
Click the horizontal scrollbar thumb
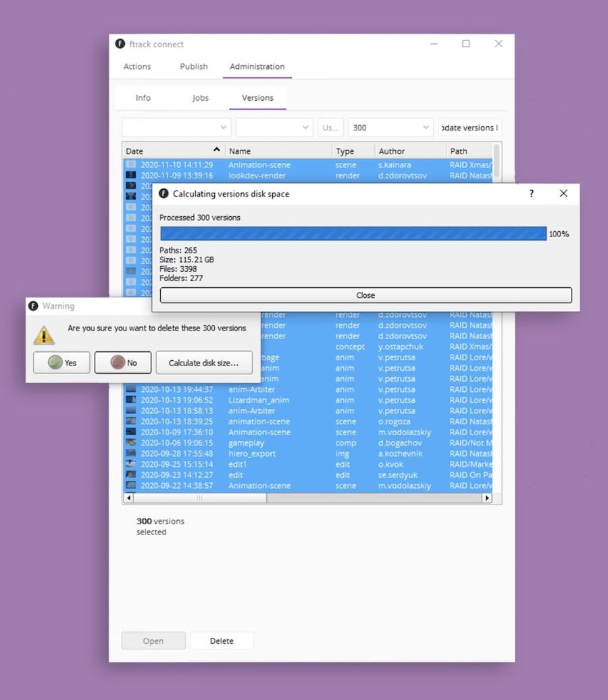[199, 498]
